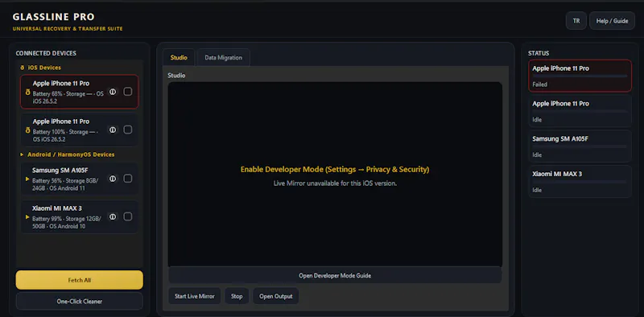This screenshot has width=644, height=317.
Task: Select the Xiaomi MI MAX 3 device name in list
Action: click(x=56, y=208)
